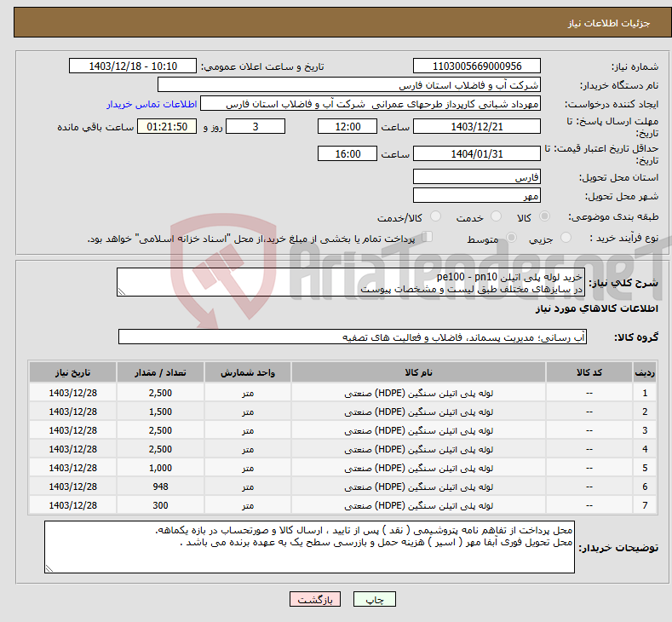672x622 pixels.
Task: Click the response deadline date 1403/12/21
Action: 477,126
